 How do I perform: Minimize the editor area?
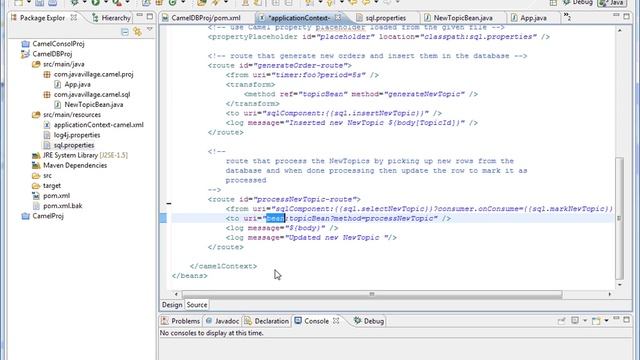(x=616, y=16)
